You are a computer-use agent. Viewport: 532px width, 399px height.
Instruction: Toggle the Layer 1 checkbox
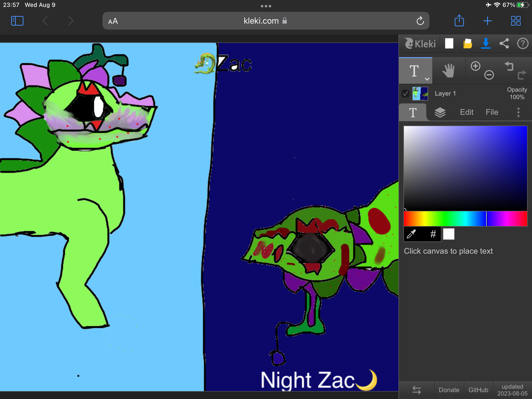405,94
